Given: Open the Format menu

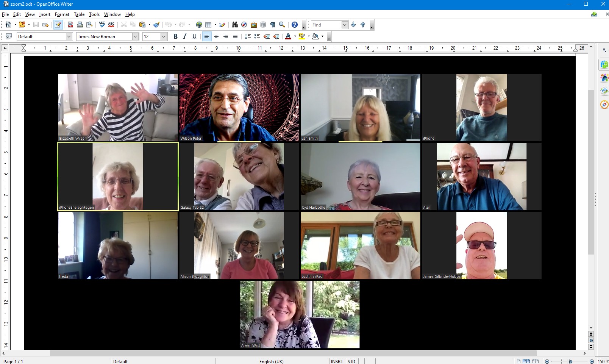Looking at the screenshot, I should pyautogui.click(x=62, y=14).
